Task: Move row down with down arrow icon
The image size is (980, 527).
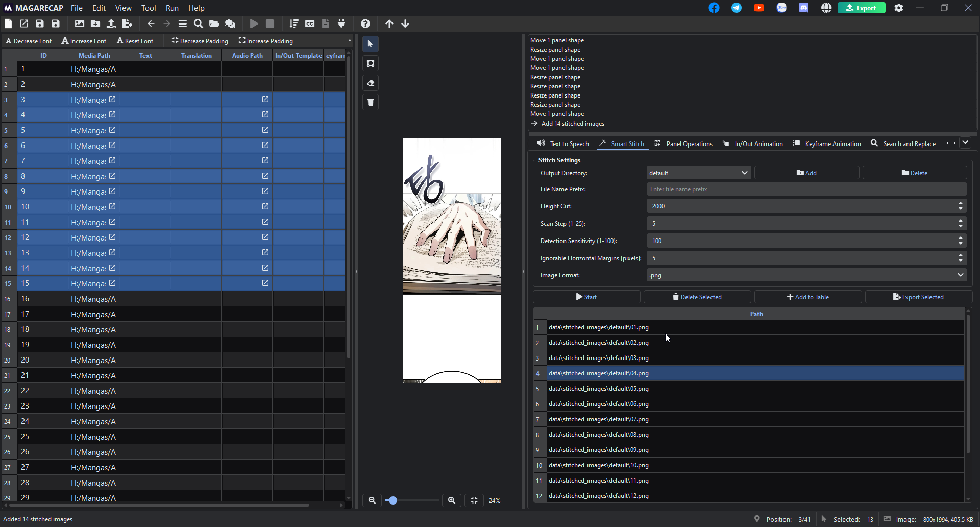Action: (x=405, y=23)
